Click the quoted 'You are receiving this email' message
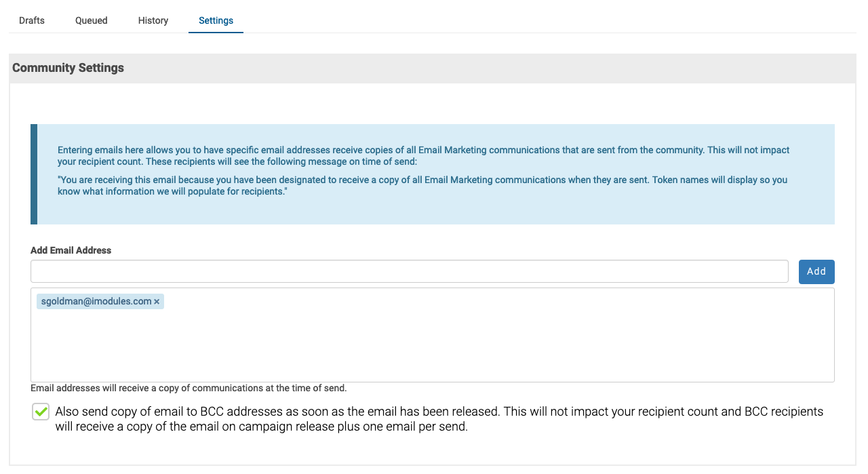This screenshot has width=868, height=474. (x=422, y=186)
